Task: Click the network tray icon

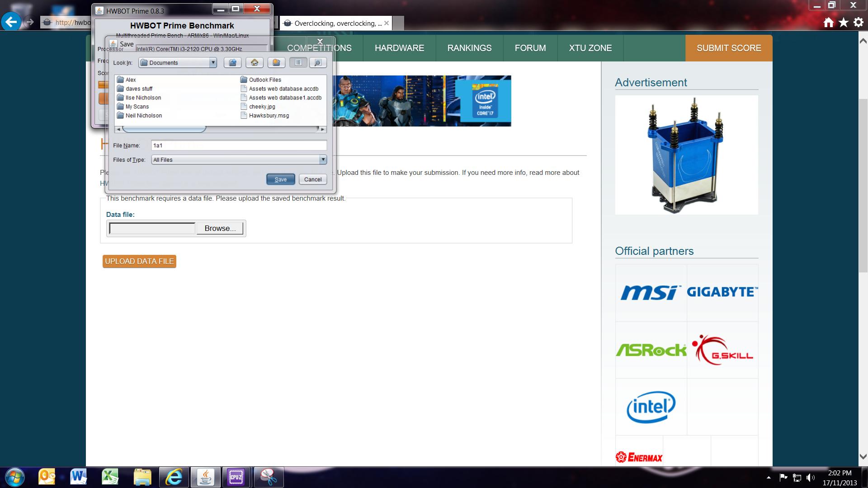Action: pyautogui.click(x=797, y=478)
